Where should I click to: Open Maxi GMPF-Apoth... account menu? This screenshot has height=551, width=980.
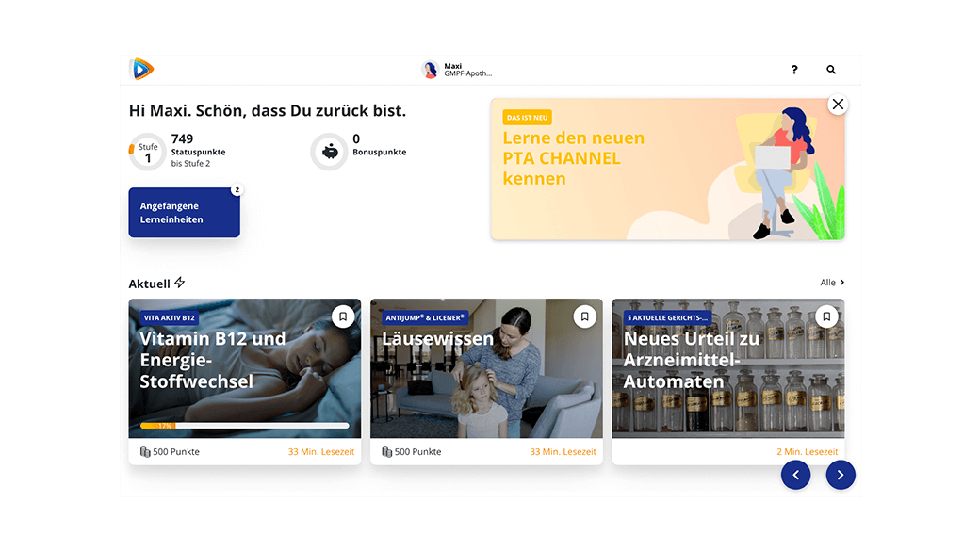coord(457,70)
